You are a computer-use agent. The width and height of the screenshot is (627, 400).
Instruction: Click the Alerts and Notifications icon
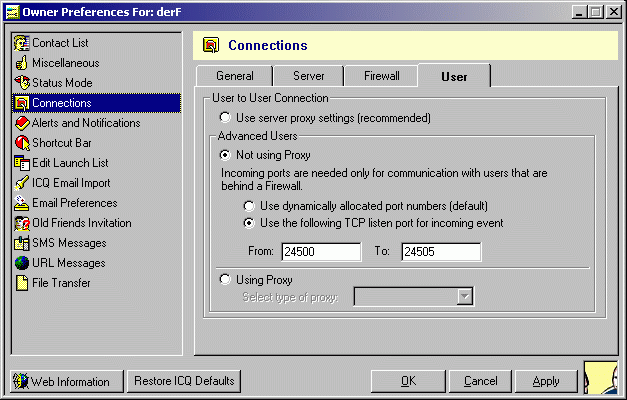click(x=22, y=123)
